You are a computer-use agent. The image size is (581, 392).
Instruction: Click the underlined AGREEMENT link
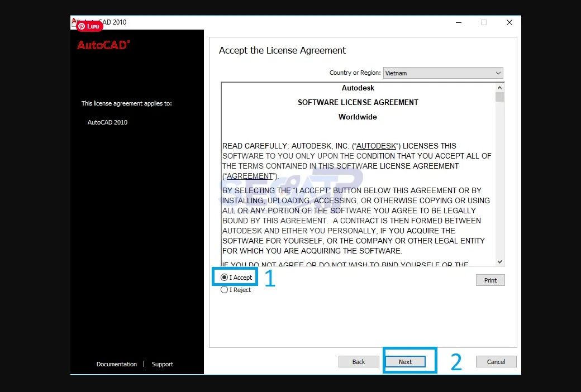click(x=249, y=176)
